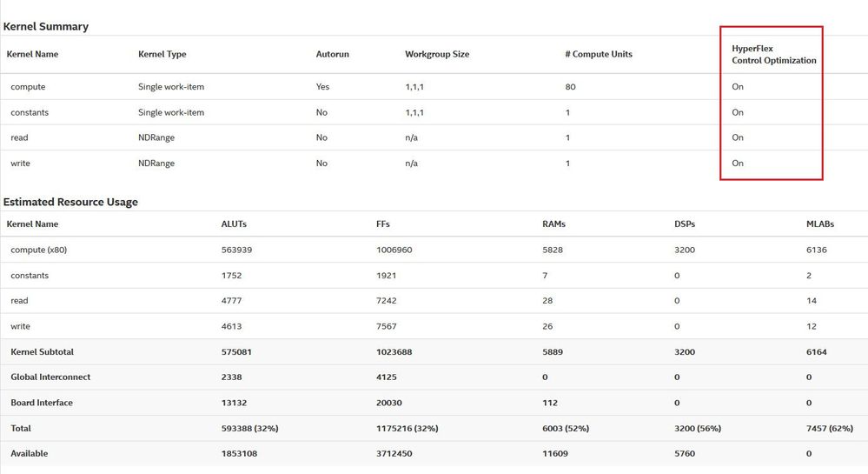Image resolution: width=868 pixels, height=474 pixels.
Task: Click the Kernel Subtotal row label
Action: (x=42, y=352)
